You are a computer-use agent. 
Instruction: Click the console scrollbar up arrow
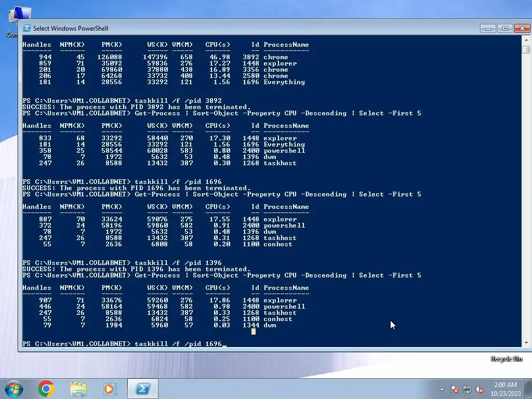point(526,39)
